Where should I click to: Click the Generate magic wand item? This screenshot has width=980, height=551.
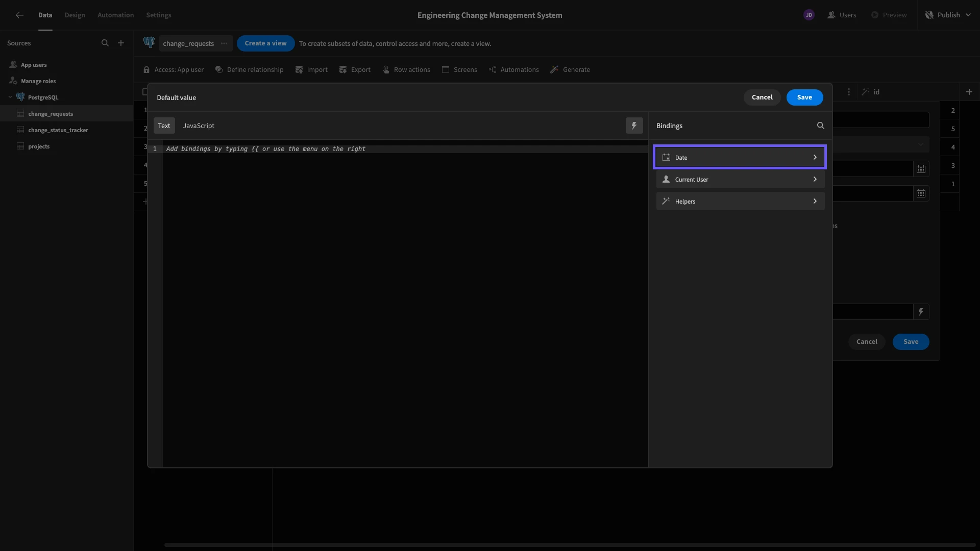point(570,70)
